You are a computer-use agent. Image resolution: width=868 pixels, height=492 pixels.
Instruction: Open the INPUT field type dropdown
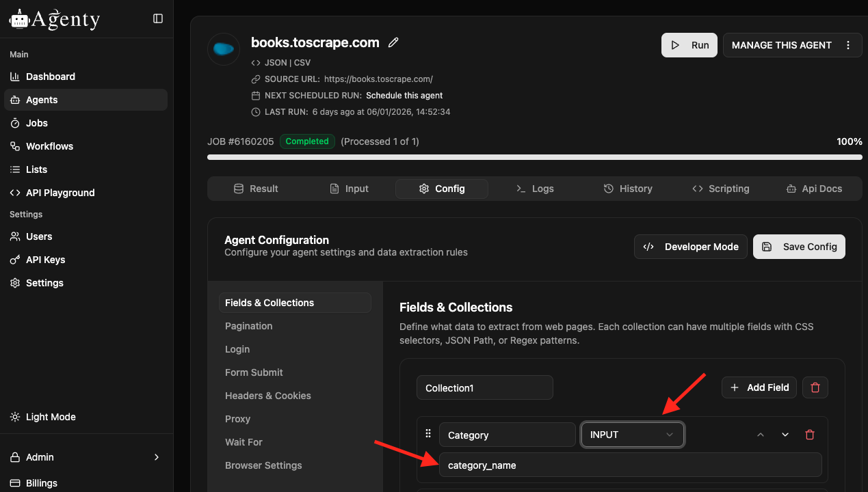(x=632, y=435)
